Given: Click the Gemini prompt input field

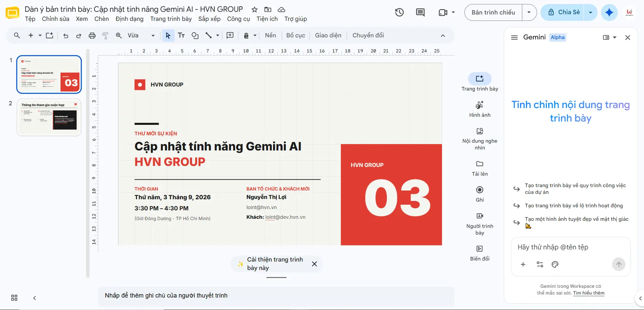Looking at the screenshot, I should (570, 247).
